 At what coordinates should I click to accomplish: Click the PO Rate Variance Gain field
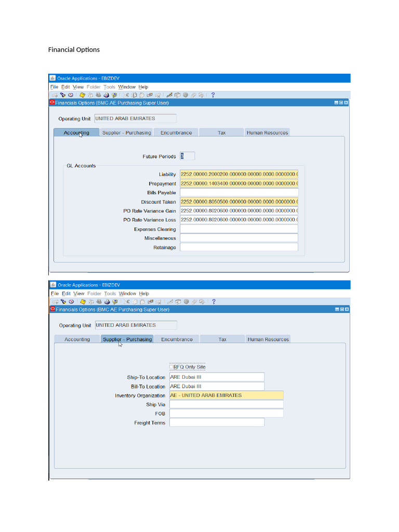[239, 211]
